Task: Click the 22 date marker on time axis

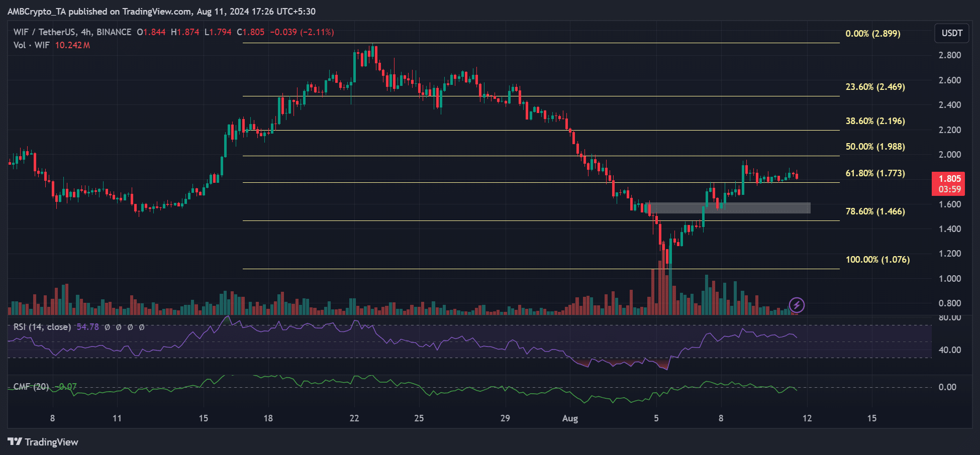Action: (354, 418)
